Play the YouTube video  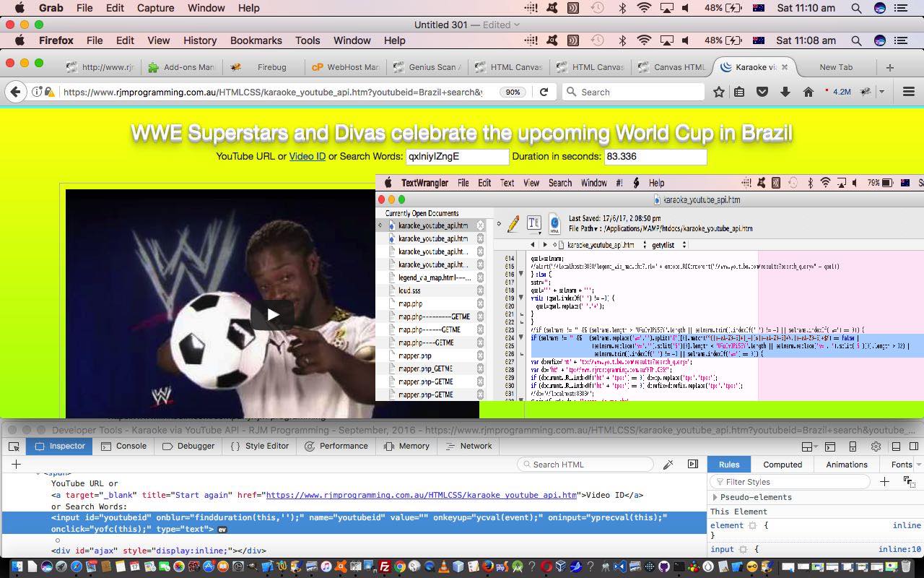point(272,314)
